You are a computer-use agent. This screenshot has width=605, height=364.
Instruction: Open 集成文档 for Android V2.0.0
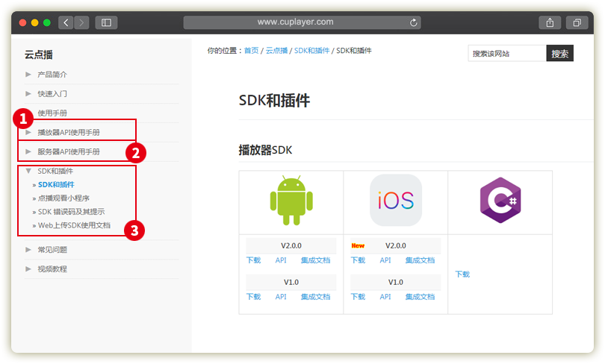click(x=315, y=260)
